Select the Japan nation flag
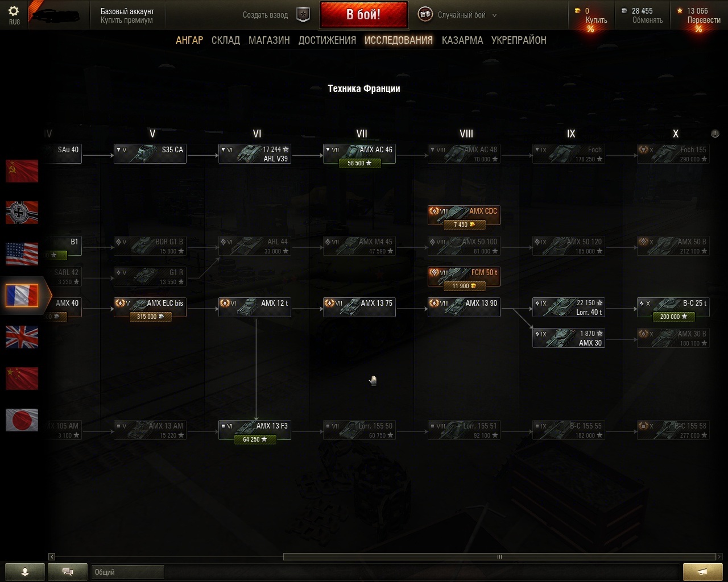 click(x=22, y=420)
